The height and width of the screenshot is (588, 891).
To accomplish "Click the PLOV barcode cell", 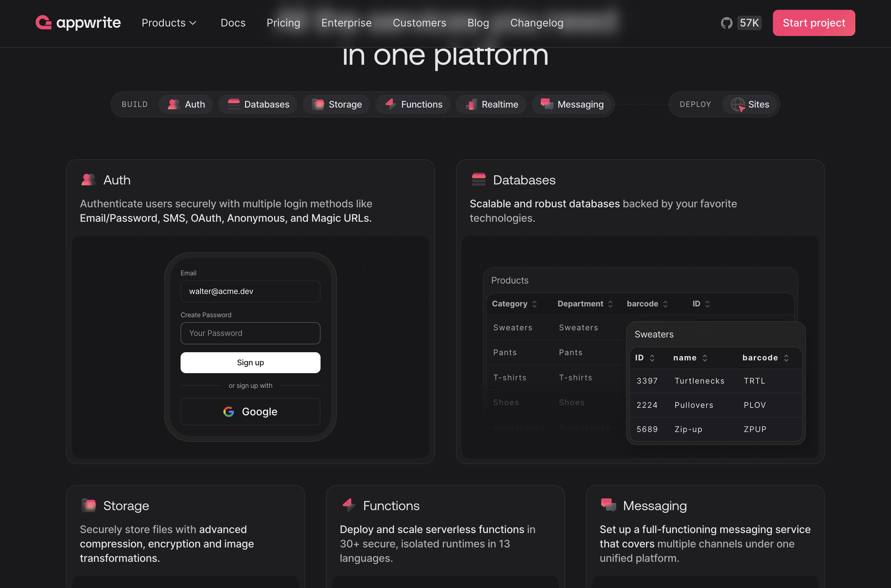I will pyautogui.click(x=755, y=405).
